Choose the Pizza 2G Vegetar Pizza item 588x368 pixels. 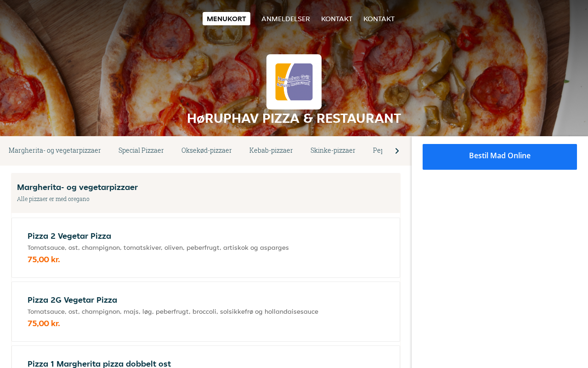206,312
